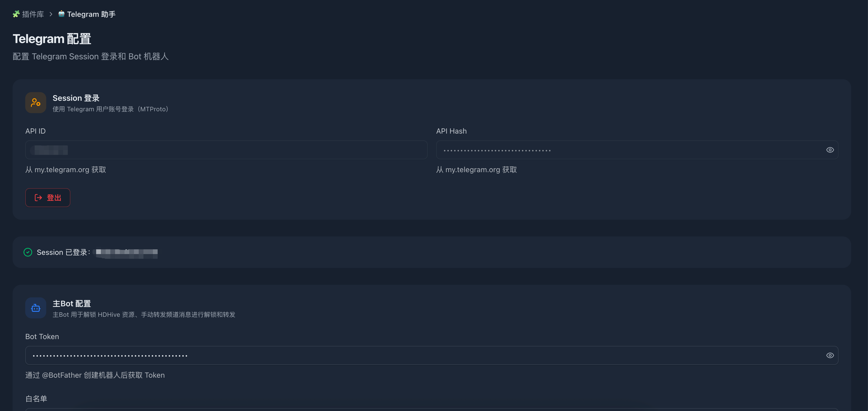The width and height of the screenshot is (868, 411).
Task: Click the Telegram 助手 robot icon in breadcrumb
Action: pos(61,14)
